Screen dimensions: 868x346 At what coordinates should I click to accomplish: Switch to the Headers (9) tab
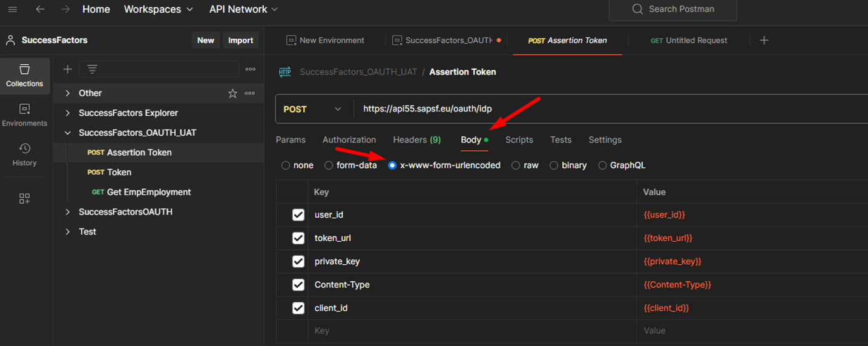tap(417, 140)
